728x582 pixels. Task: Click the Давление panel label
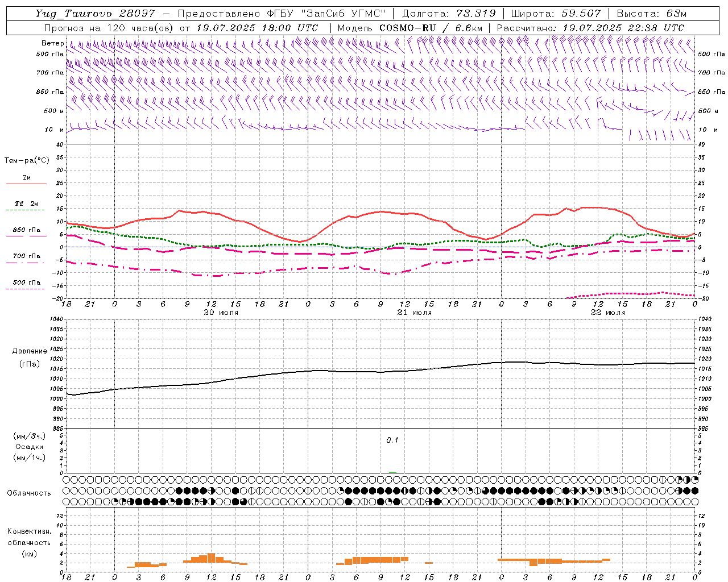pos(30,351)
